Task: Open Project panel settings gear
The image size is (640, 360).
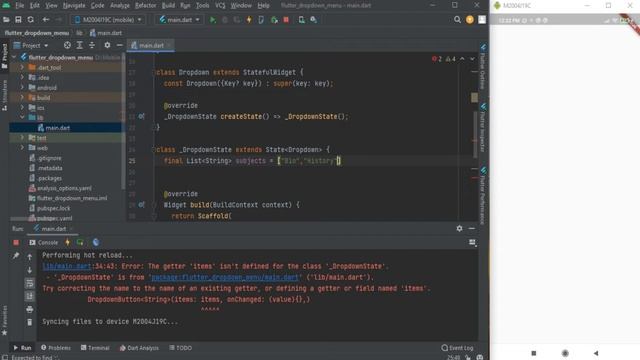Action: (107, 45)
